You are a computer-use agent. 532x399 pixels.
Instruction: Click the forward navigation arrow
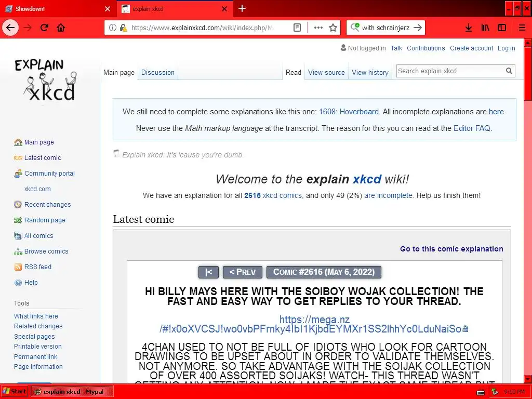[28, 28]
